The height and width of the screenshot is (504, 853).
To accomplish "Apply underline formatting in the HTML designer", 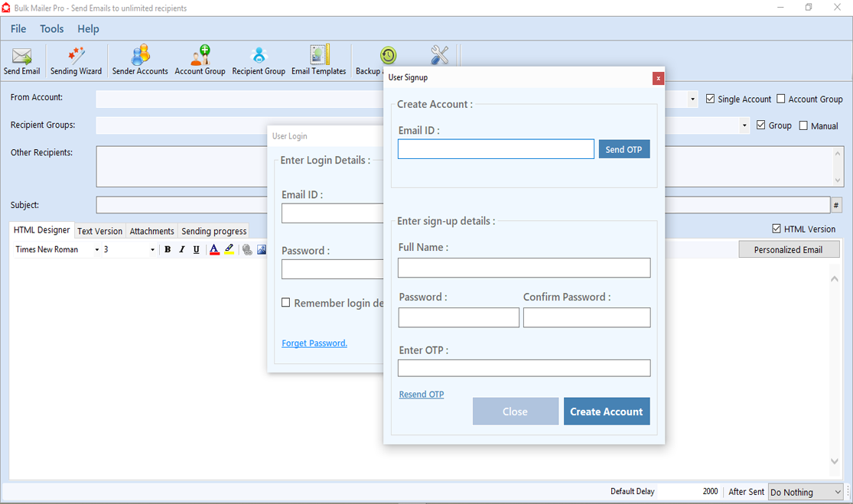I will 197,249.
